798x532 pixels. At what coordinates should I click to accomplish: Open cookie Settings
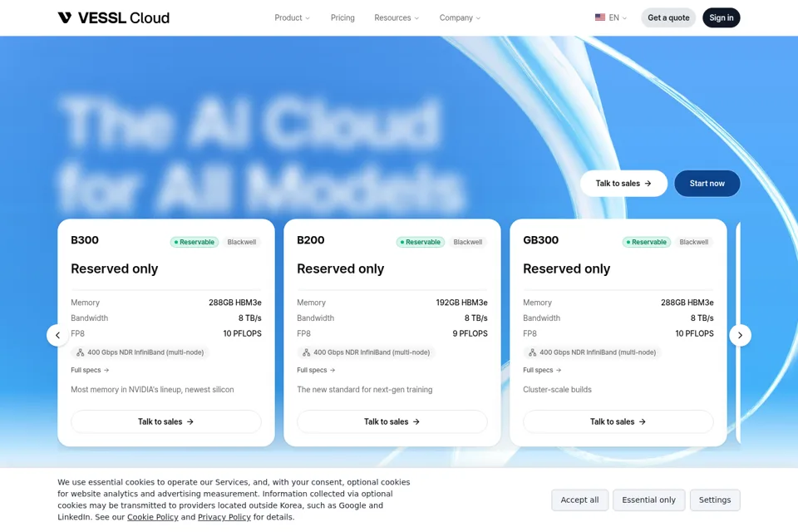(x=715, y=500)
